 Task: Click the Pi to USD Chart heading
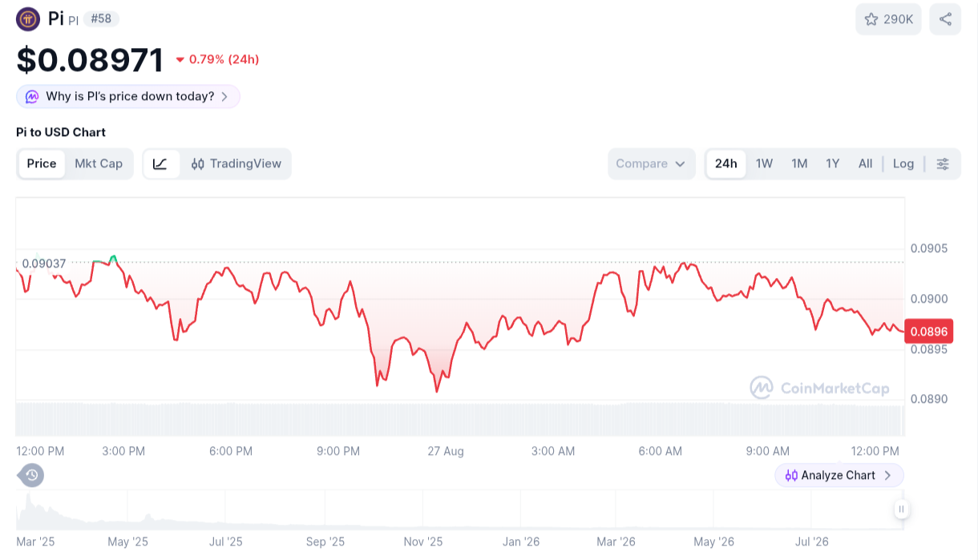tap(61, 132)
